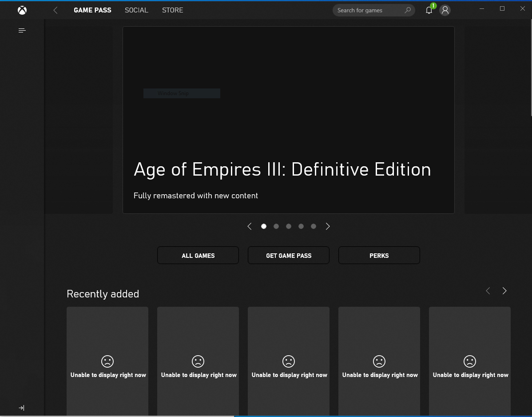The height and width of the screenshot is (417, 532).
Task: Show next featured carousel slide
Action: point(327,226)
